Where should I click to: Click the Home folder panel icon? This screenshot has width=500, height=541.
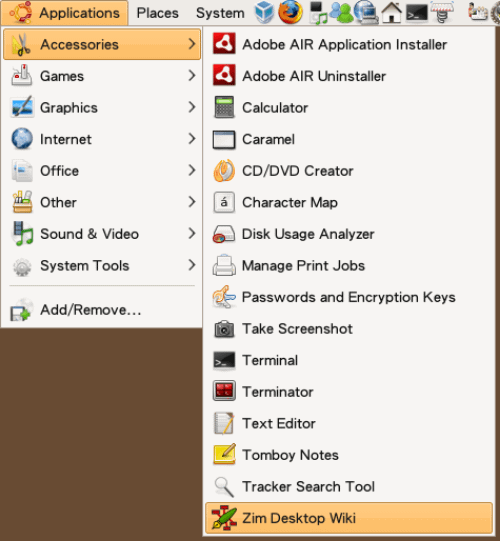point(391,12)
